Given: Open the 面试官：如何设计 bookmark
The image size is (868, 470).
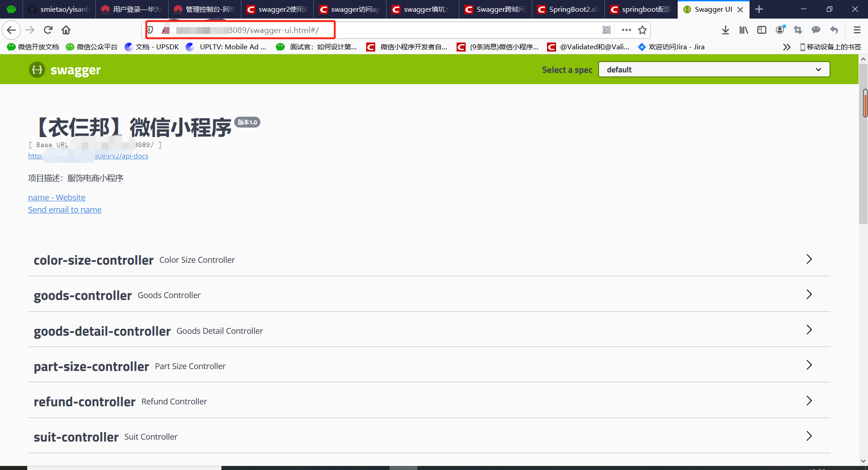Looking at the screenshot, I should [x=316, y=47].
